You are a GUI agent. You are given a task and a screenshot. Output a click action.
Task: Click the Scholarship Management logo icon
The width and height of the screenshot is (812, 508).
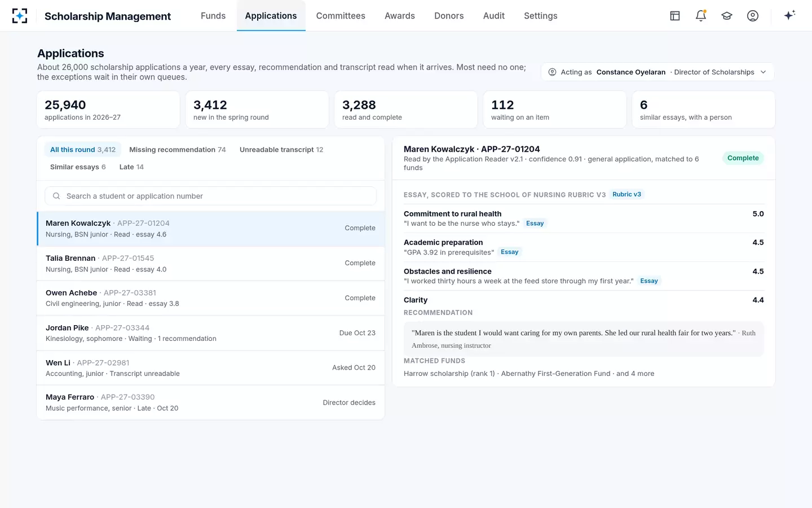pyautogui.click(x=20, y=16)
